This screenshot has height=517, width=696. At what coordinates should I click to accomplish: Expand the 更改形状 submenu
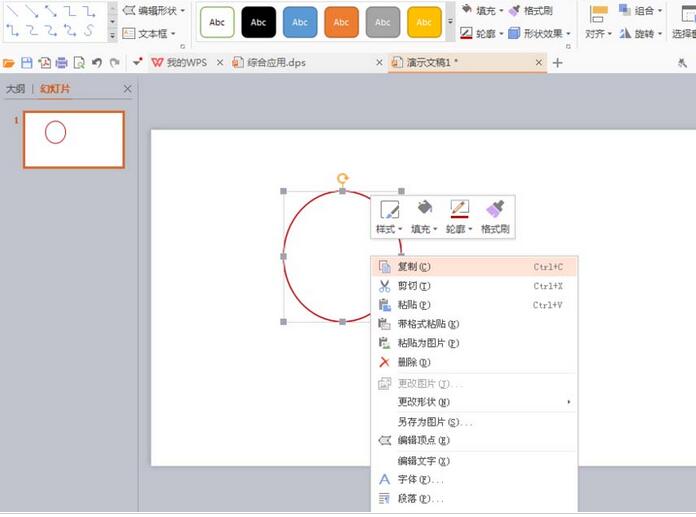point(473,402)
